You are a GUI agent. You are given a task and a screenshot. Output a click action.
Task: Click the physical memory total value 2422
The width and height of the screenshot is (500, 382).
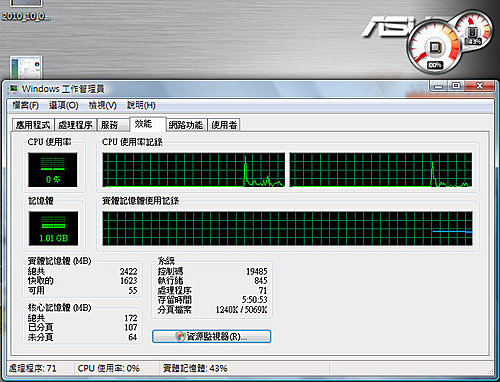tap(129, 271)
